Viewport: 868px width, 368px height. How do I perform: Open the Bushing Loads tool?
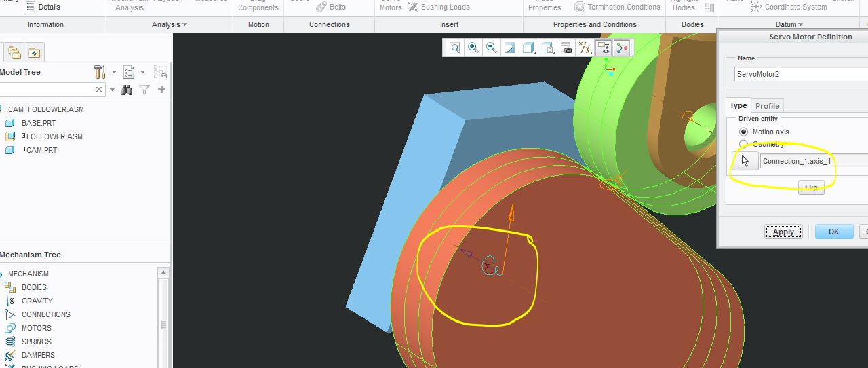click(438, 7)
